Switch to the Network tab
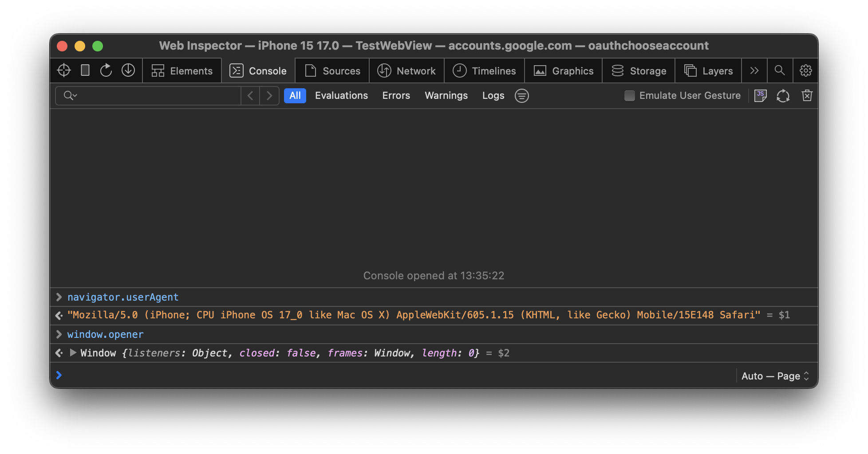Screen dimensions: 868x454 click(406, 71)
